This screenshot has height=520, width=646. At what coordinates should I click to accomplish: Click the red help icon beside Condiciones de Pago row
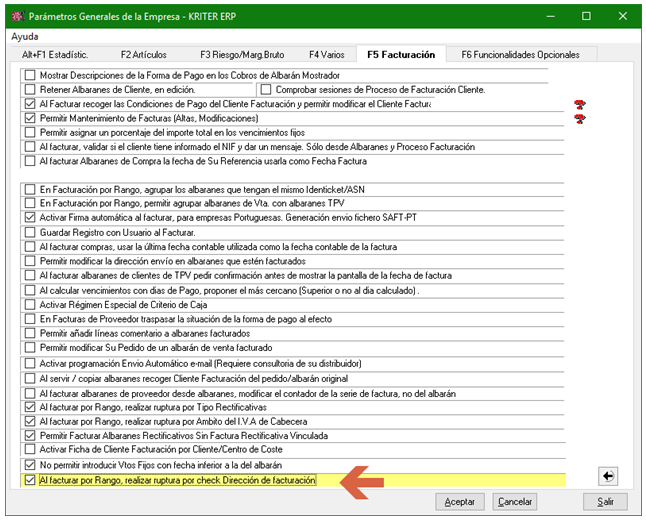pyautogui.click(x=580, y=105)
